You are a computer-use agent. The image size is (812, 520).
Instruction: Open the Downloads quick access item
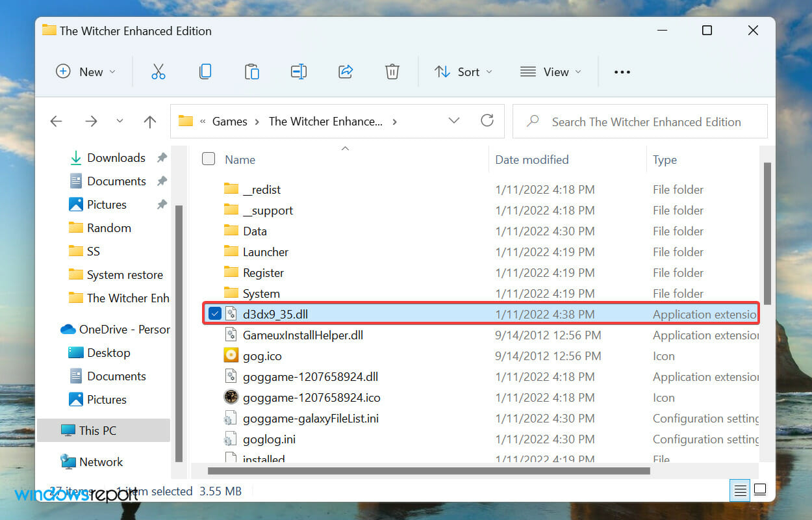point(116,157)
